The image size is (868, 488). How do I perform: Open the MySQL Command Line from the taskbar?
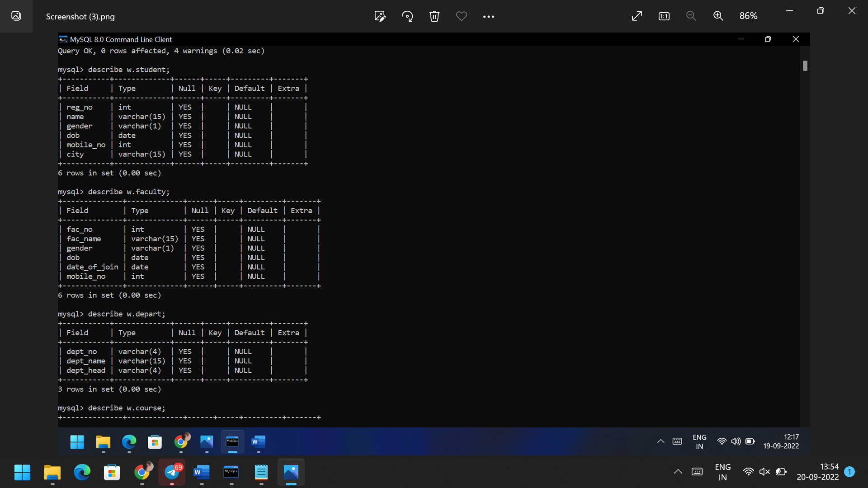pyautogui.click(x=231, y=472)
